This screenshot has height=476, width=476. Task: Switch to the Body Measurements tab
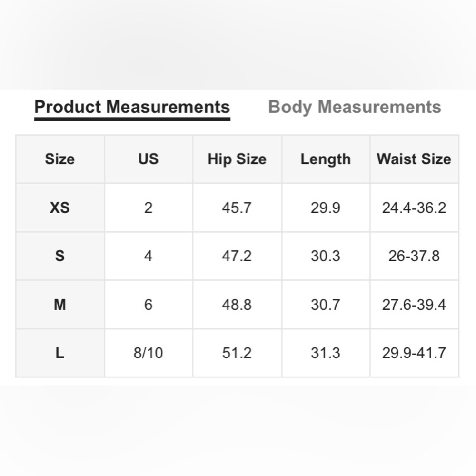355,108
